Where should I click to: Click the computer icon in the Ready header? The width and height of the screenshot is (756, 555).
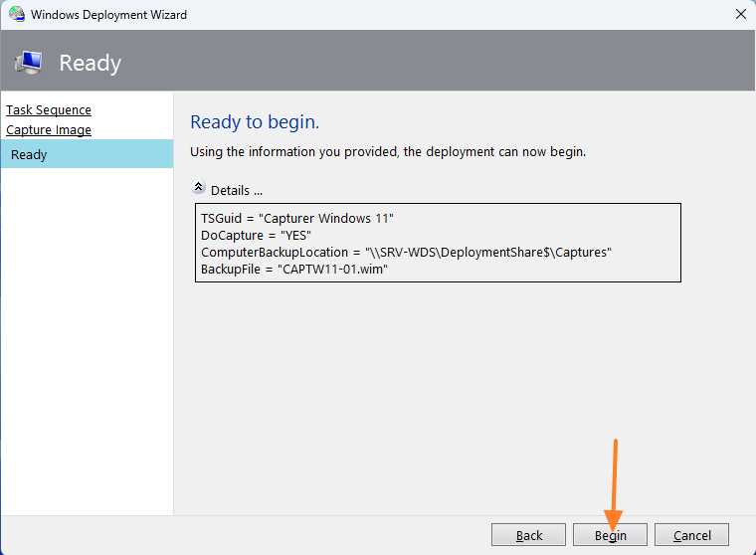point(28,63)
